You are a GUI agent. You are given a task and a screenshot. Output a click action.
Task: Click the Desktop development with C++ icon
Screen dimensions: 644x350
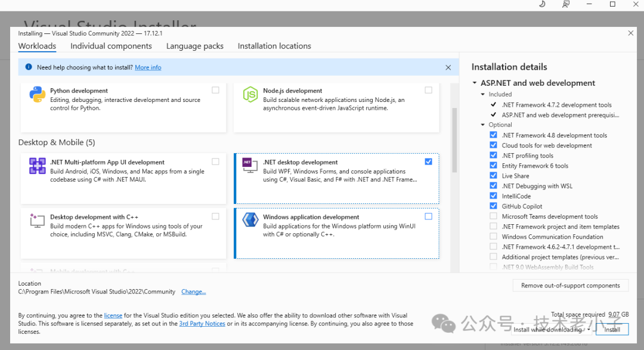point(38,221)
